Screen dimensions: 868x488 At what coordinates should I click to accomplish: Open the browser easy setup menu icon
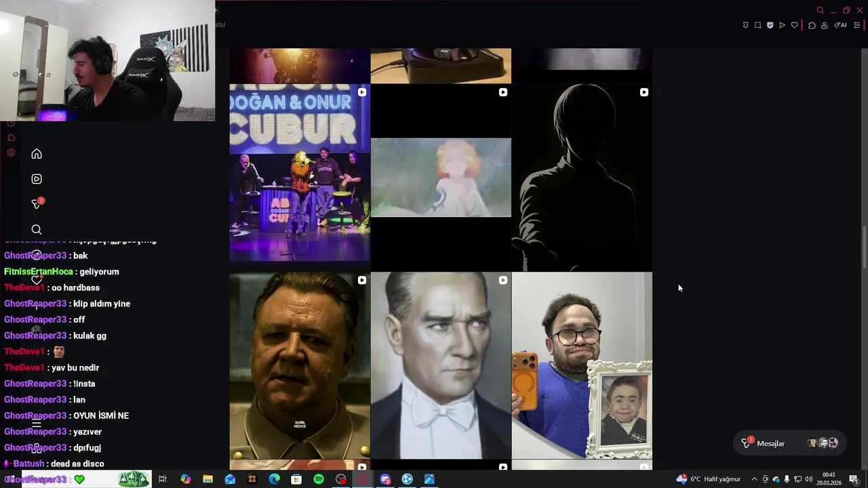click(856, 25)
